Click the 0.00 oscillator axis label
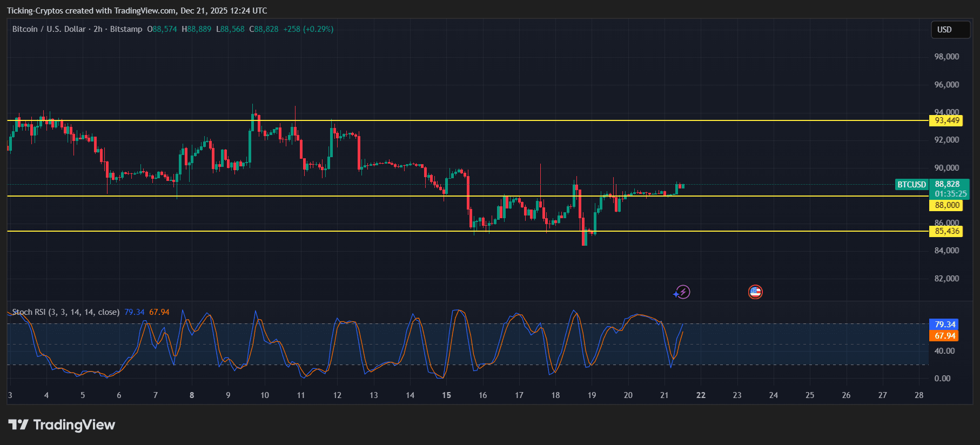 tap(942, 379)
